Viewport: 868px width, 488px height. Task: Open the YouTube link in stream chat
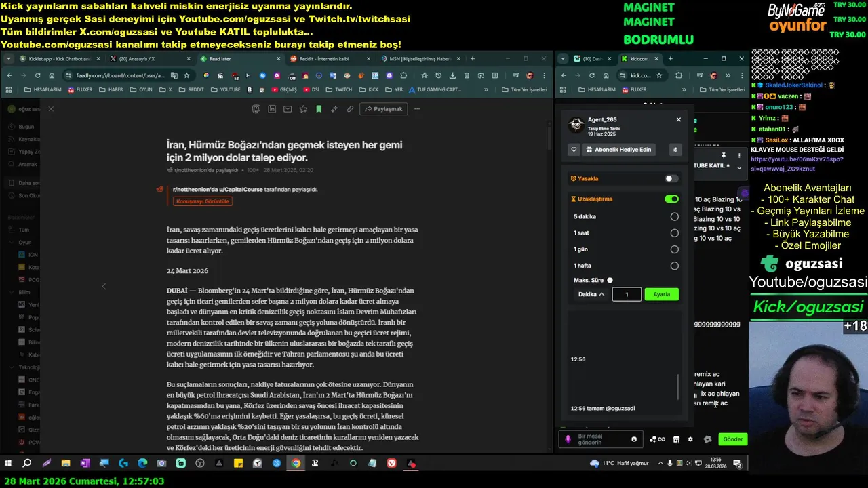[x=797, y=164]
